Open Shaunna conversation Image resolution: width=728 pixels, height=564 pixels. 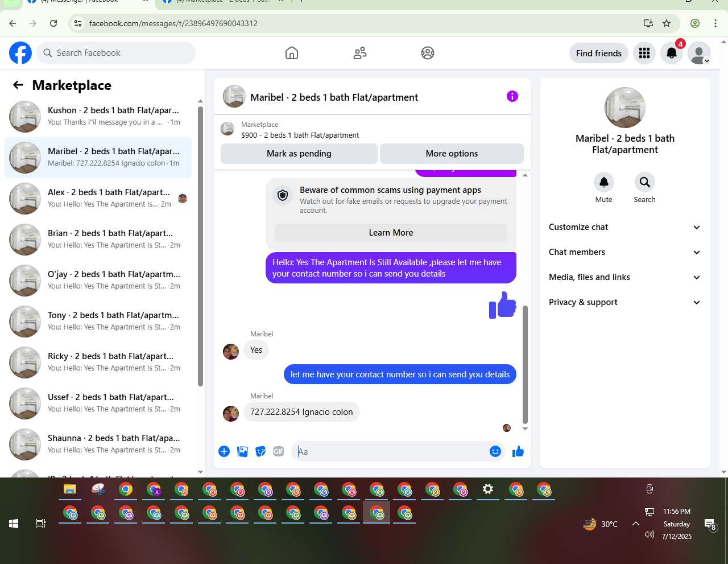point(98,444)
